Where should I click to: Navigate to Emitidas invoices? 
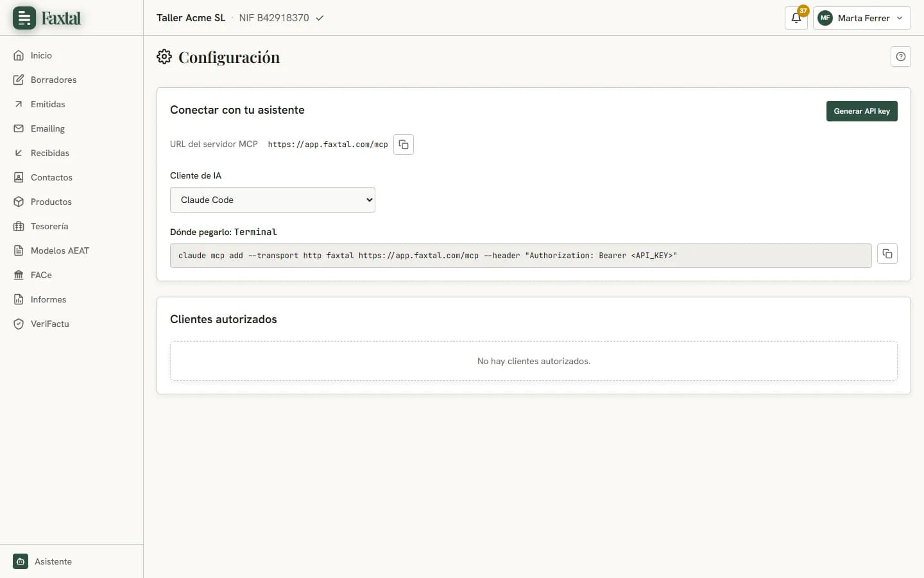(x=47, y=104)
